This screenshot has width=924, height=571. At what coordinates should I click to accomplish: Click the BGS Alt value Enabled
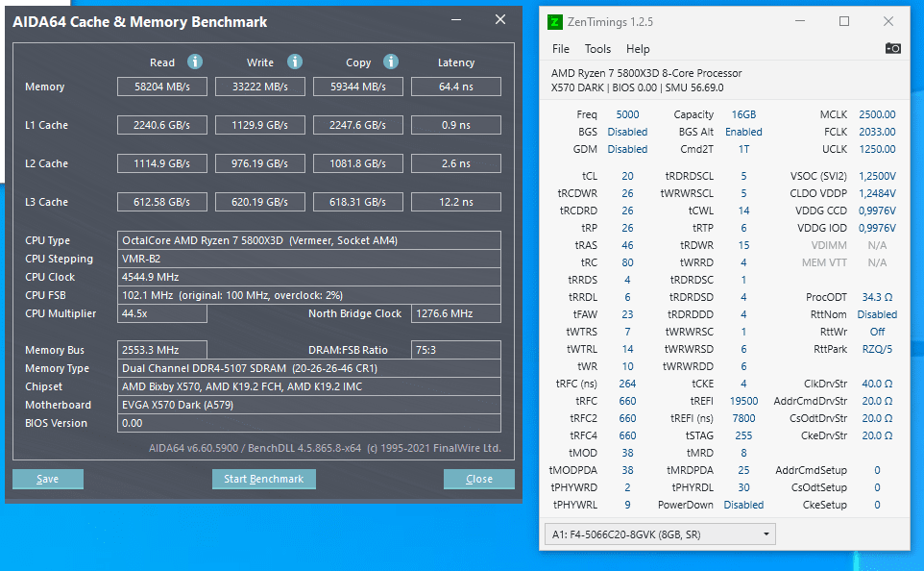(743, 132)
